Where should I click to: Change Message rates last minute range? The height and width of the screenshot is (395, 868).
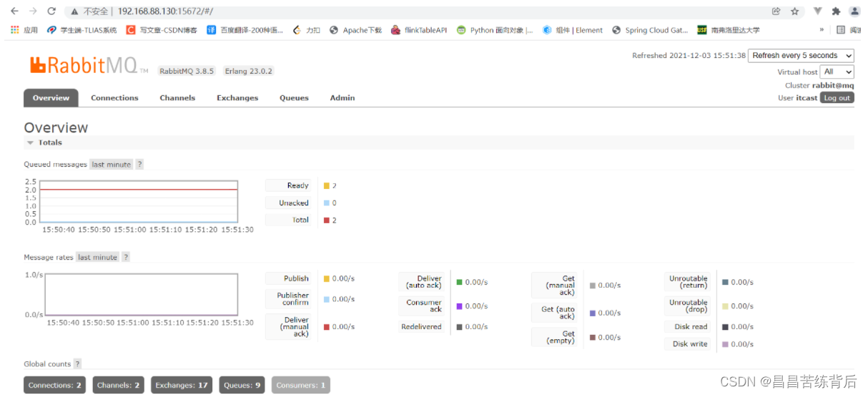coord(97,257)
